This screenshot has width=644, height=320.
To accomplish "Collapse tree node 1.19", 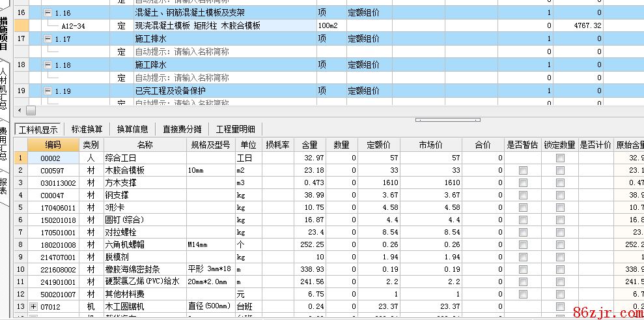I will [48, 91].
